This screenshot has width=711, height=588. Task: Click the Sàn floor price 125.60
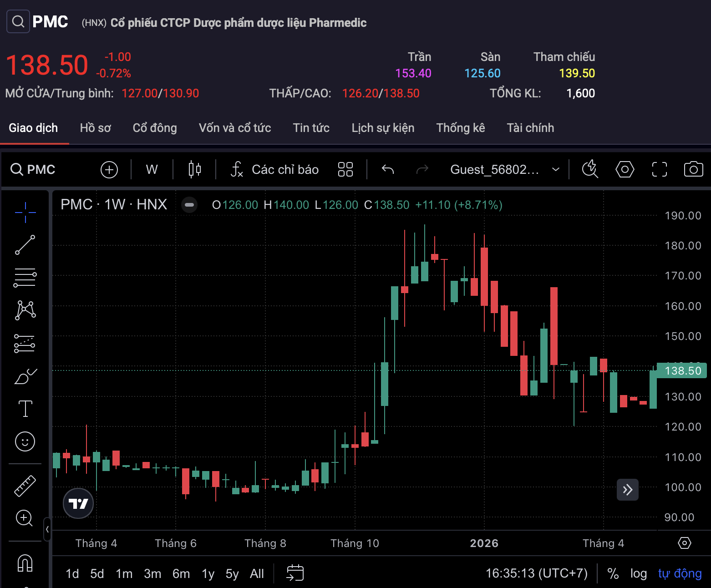[x=482, y=73]
